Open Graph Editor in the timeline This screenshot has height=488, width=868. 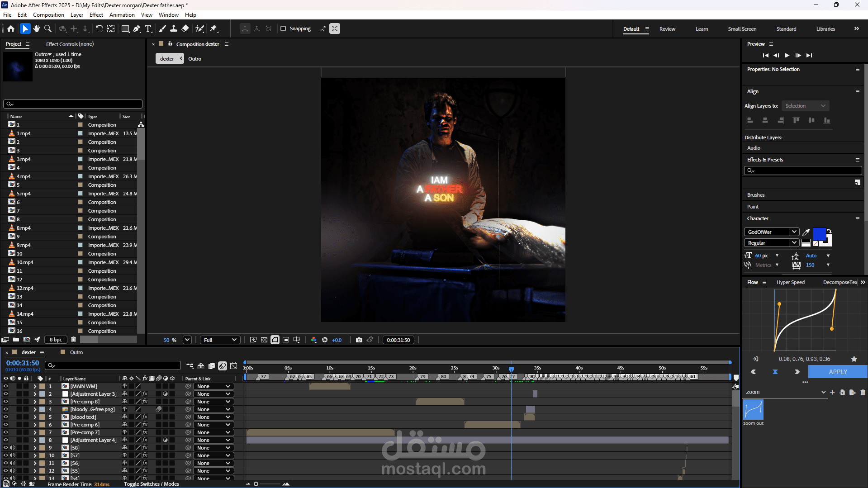point(234,366)
